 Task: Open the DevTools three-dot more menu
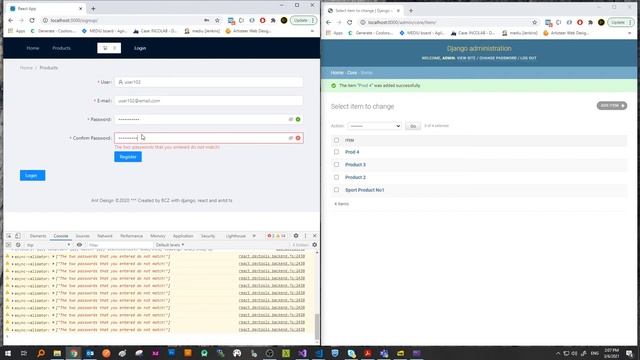tap(305, 236)
